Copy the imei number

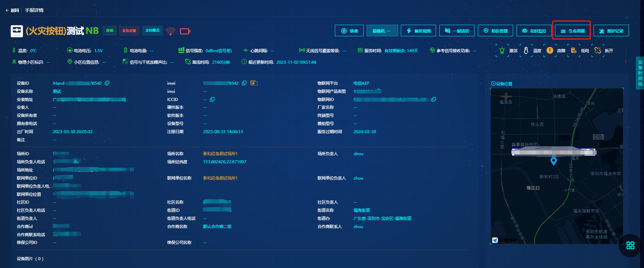[244, 83]
